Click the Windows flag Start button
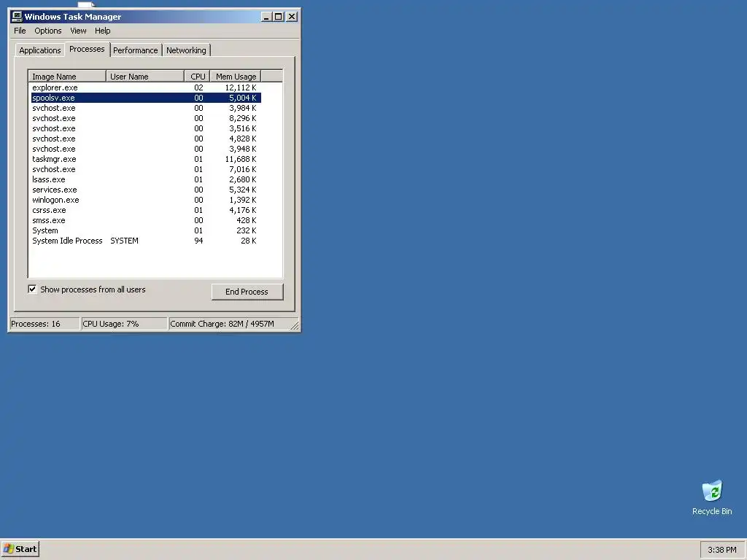 click(x=20, y=549)
